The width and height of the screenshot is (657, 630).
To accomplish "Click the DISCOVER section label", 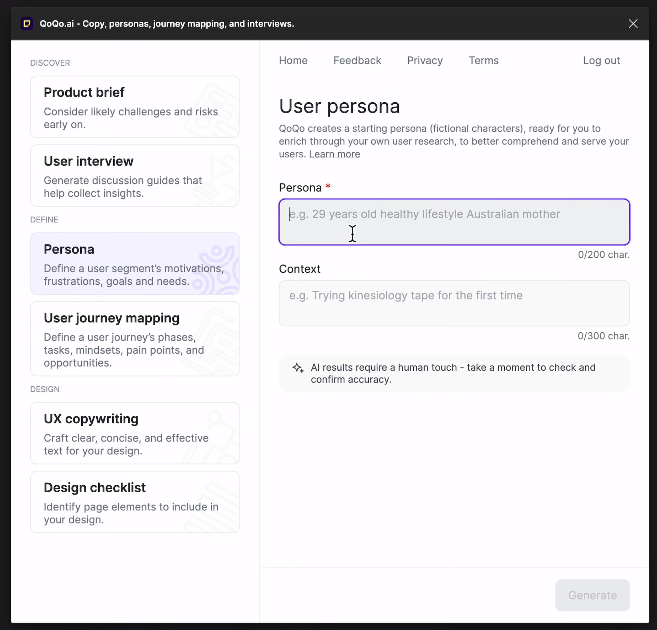I will coord(50,63).
